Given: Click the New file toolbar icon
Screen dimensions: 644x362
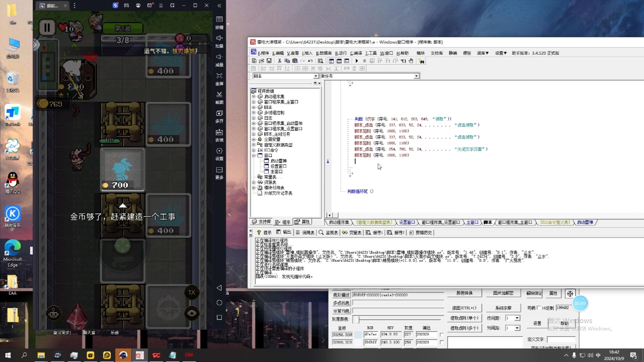Looking at the screenshot, I should (x=254, y=61).
